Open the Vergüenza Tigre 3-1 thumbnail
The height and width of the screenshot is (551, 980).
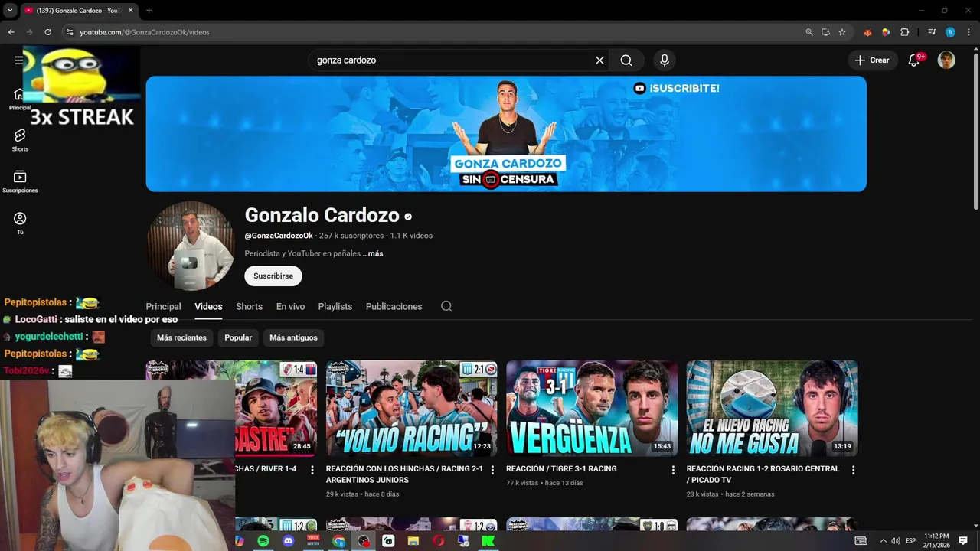592,409
